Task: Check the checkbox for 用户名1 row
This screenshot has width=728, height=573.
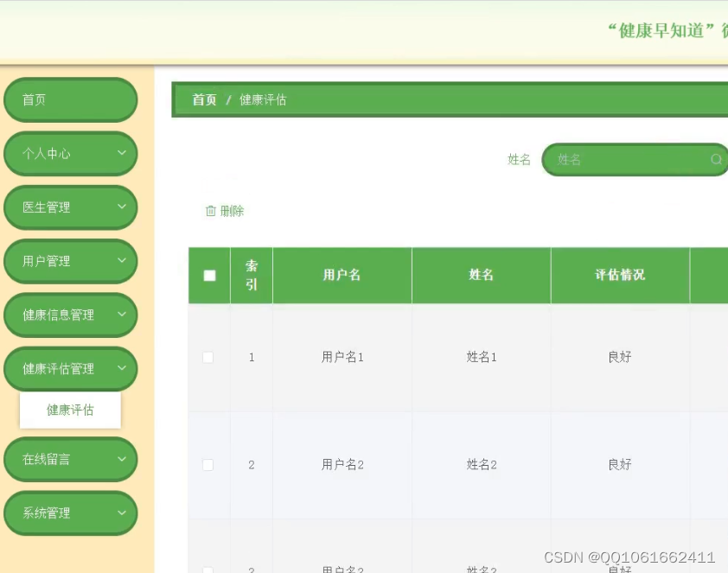Action: [208, 356]
